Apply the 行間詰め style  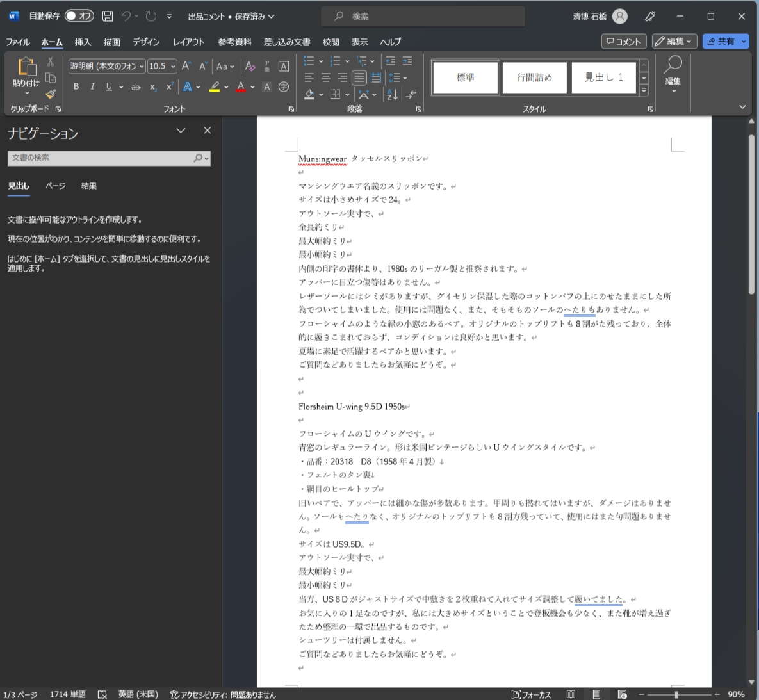tap(534, 77)
